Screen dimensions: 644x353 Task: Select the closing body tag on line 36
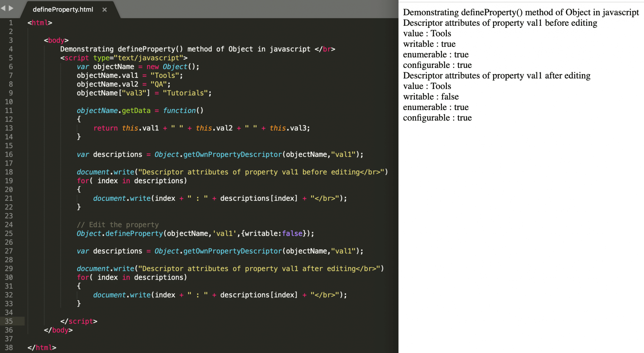pos(58,330)
